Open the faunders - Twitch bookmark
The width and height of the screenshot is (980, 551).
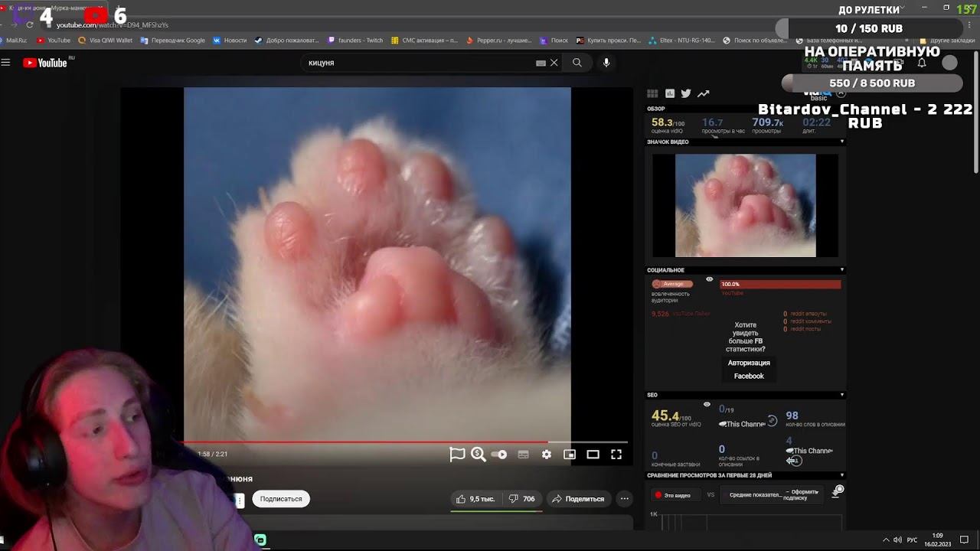pyautogui.click(x=355, y=41)
